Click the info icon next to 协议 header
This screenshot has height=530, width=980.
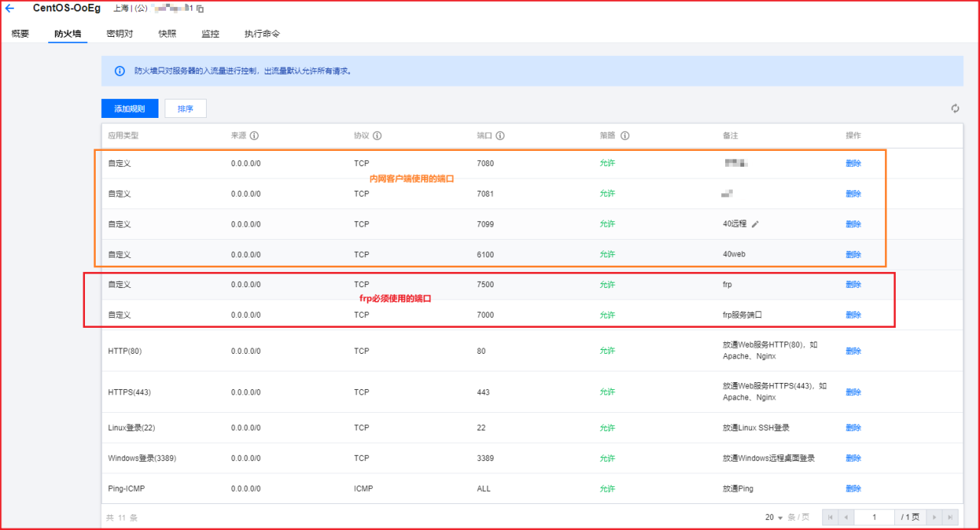[x=377, y=136]
